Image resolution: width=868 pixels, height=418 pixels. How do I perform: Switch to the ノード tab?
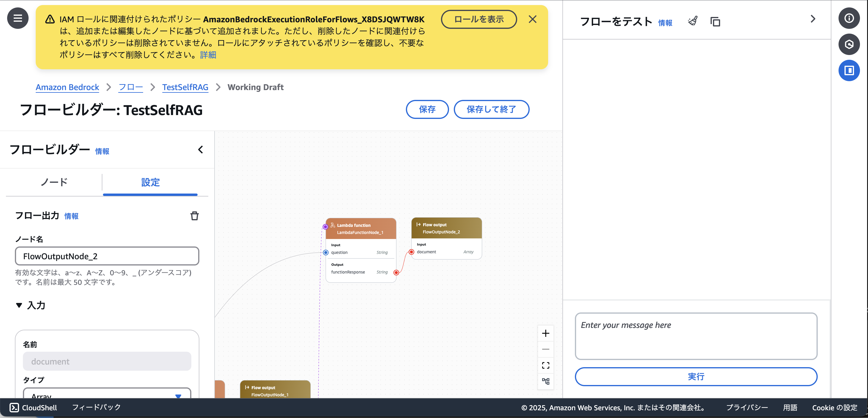tap(54, 182)
